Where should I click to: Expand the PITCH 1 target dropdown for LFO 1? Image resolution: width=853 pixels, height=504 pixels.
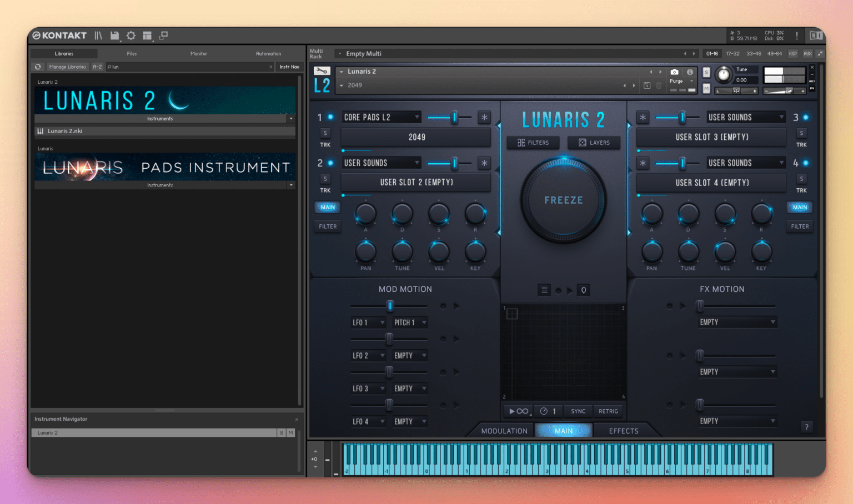[409, 322]
